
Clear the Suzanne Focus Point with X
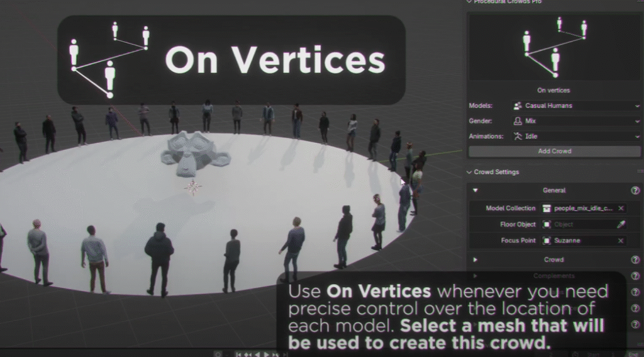621,241
